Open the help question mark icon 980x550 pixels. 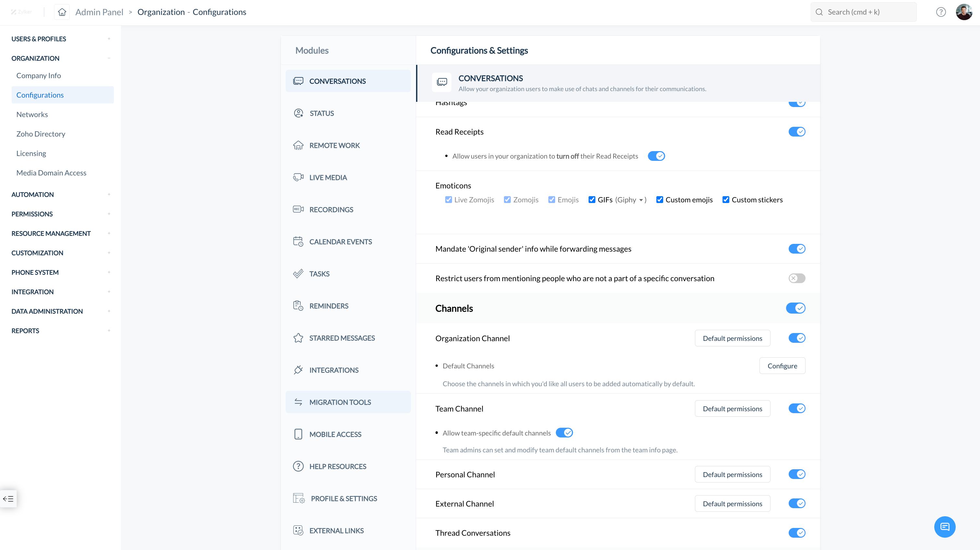[x=940, y=12]
